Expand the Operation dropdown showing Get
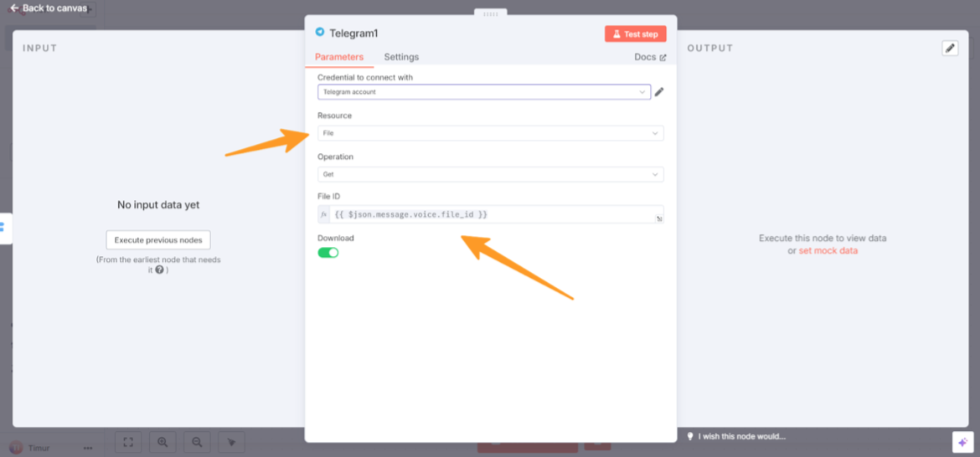This screenshot has width=980, height=457. (x=491, y=174)
